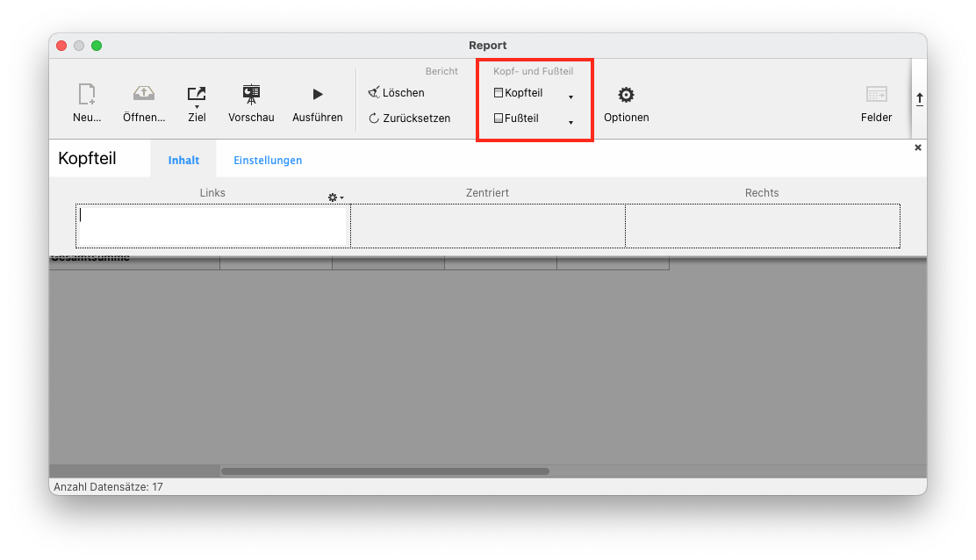This screenshot has width=976, height=560.
Task: Open the gear dropdown beside Links
Action: [335, 197]
